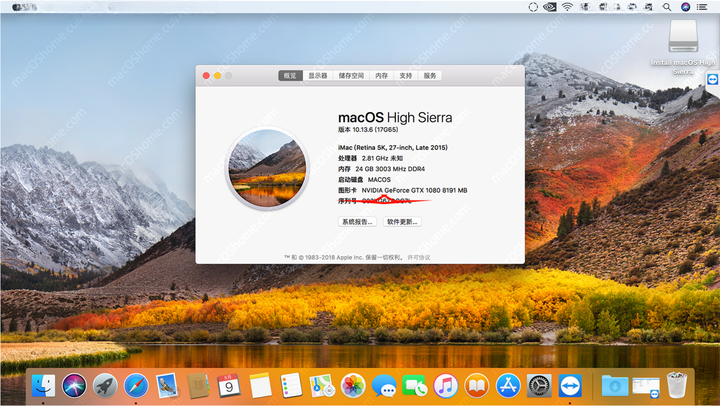Viewport: 720px width, 406px height.
Task: Open Spotlight search magnifier in menu bar
Action: [667, 7]
